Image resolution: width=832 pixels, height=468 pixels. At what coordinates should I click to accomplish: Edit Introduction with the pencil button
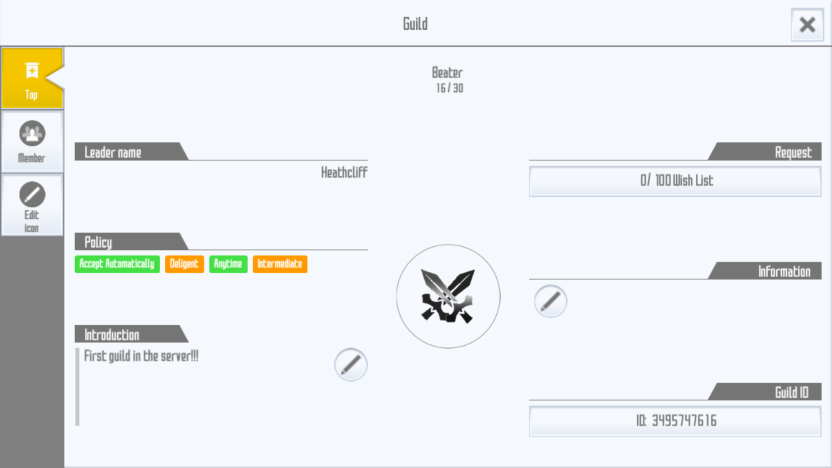pos(351,365)
